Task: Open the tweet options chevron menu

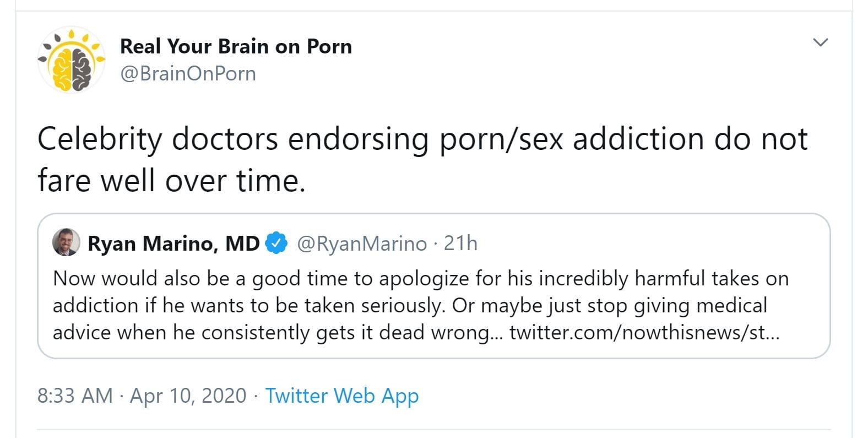Action: click(820, 42)
